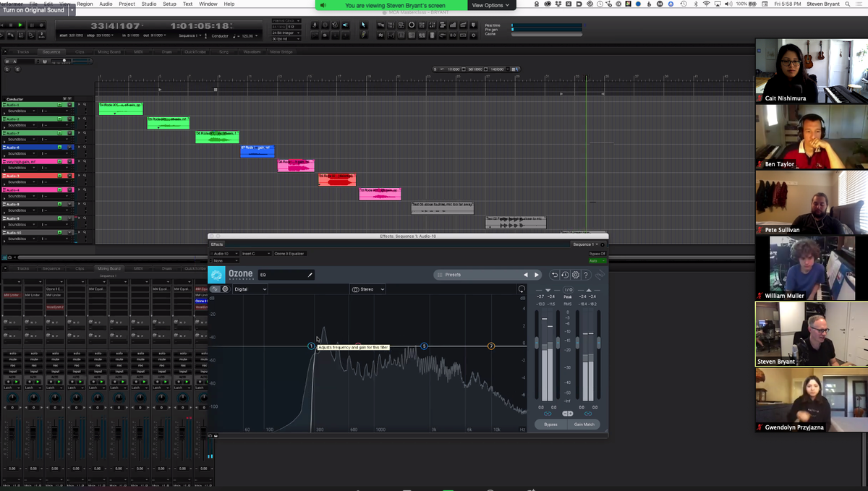This screenshot has height=491, width=868.
Task: Open the 24 Bit Integer dropdown
Action: pos(287,33)
